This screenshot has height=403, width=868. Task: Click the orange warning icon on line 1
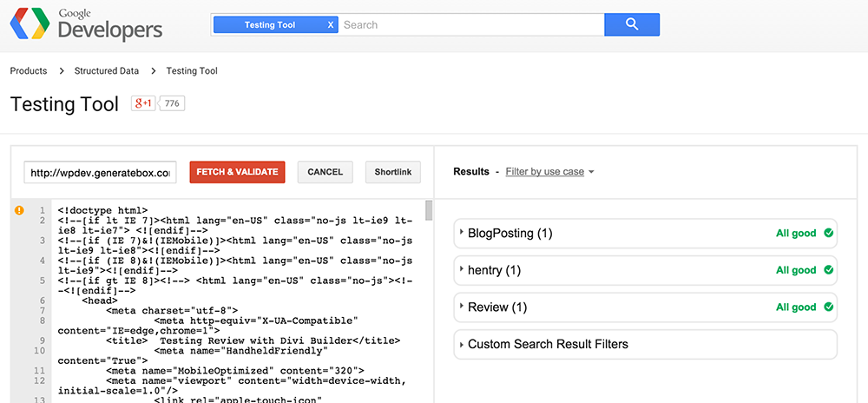click(19, 210)
